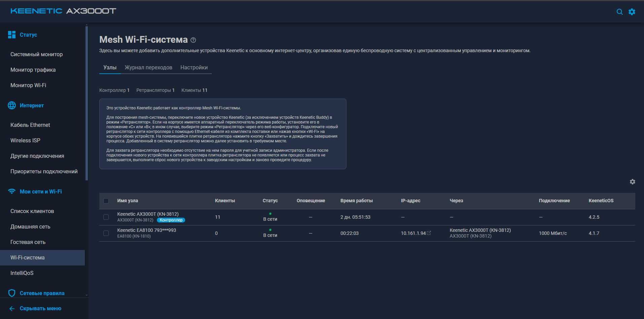Filter by Клиенты 11
The image size is (644, 319).
(x=194, y=90)
